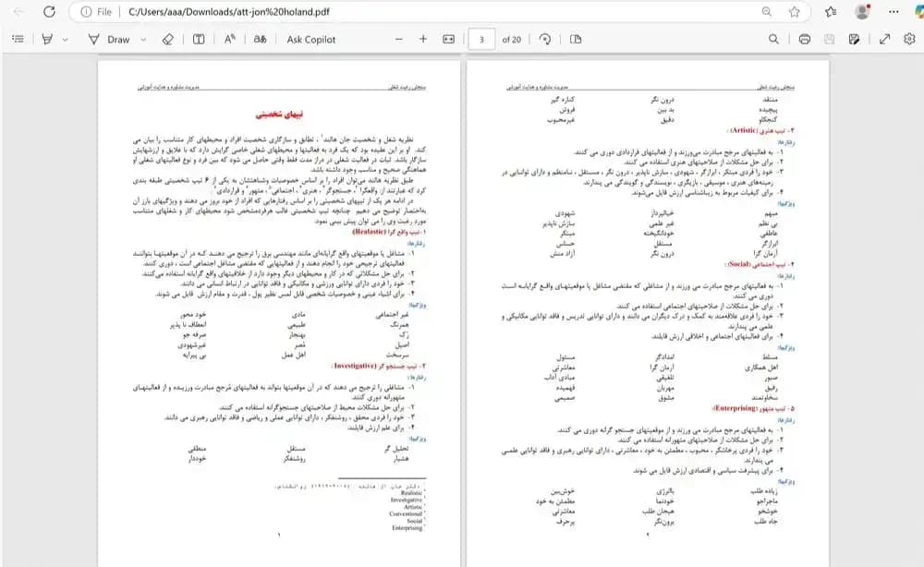
Task: Click the "Conventional" footnote on the left page
Action: pyautogui.click(x=406, y=514)
